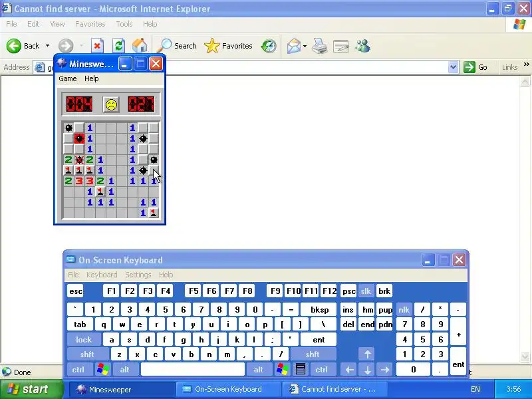This screenshot has height=399, width=532.
Task: Toggle the left ctrl key
Action: (x=78, y=369)
